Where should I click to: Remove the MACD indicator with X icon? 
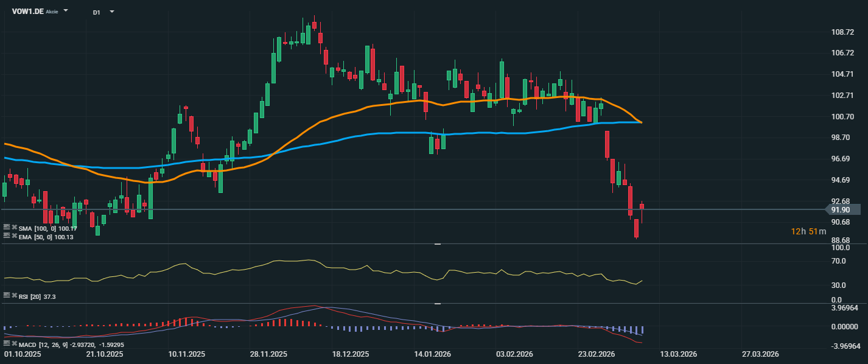(14, 344)
